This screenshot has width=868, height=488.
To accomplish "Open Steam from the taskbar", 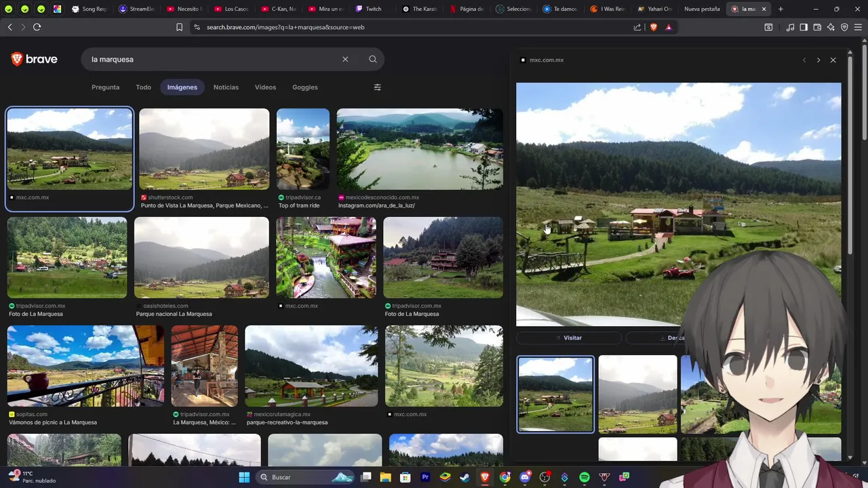I will pos(465,477).
